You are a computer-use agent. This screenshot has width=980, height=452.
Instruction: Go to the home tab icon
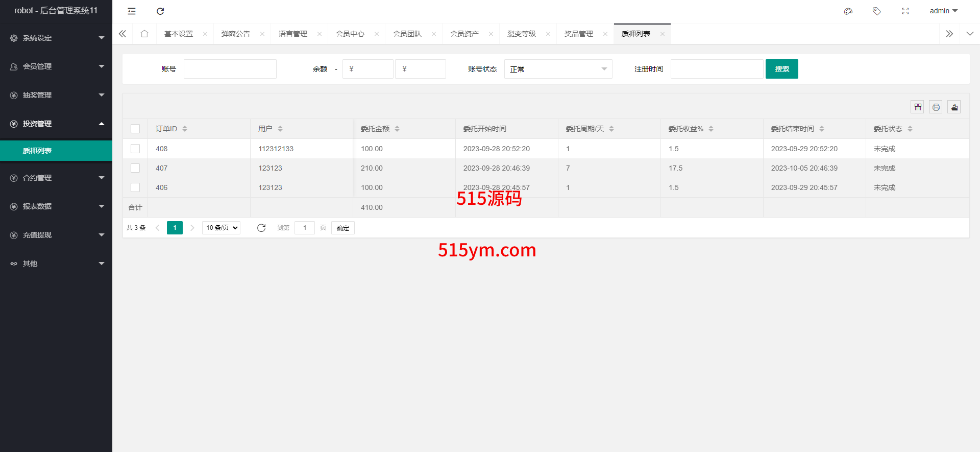[144, 34]
